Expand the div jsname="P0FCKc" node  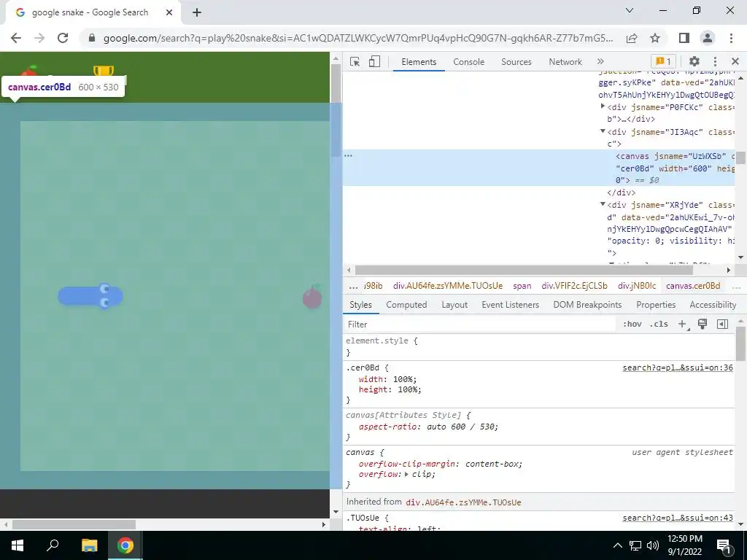tap(603, 106)
